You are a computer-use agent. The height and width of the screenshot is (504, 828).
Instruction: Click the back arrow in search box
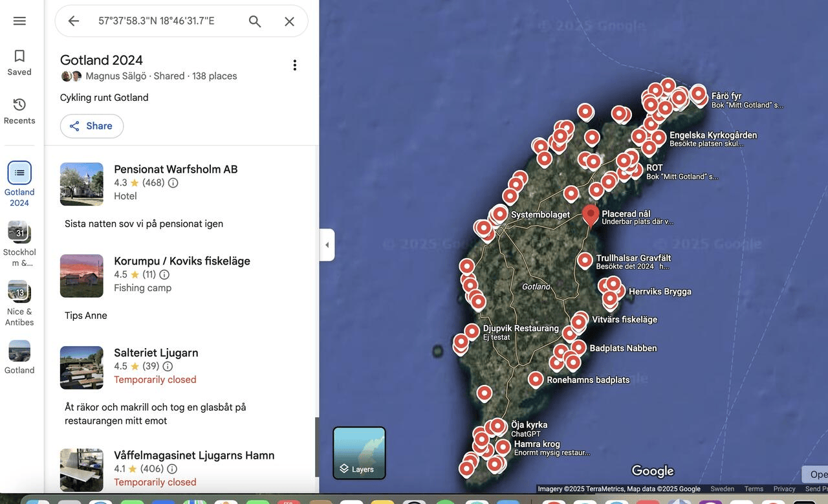coord(74,21)
